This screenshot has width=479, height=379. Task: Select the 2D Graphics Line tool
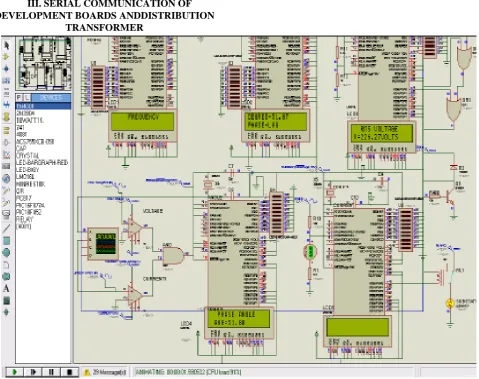(x=6, y=228)
